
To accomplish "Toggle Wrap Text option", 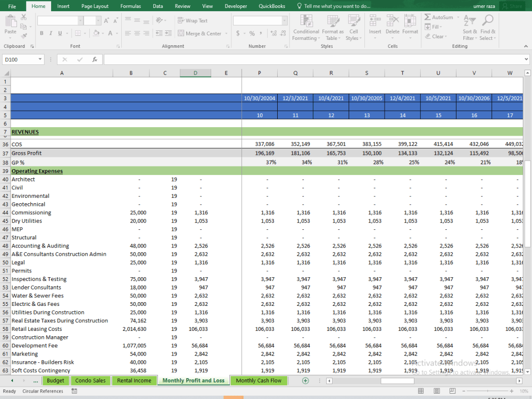I will click(193, 21).
